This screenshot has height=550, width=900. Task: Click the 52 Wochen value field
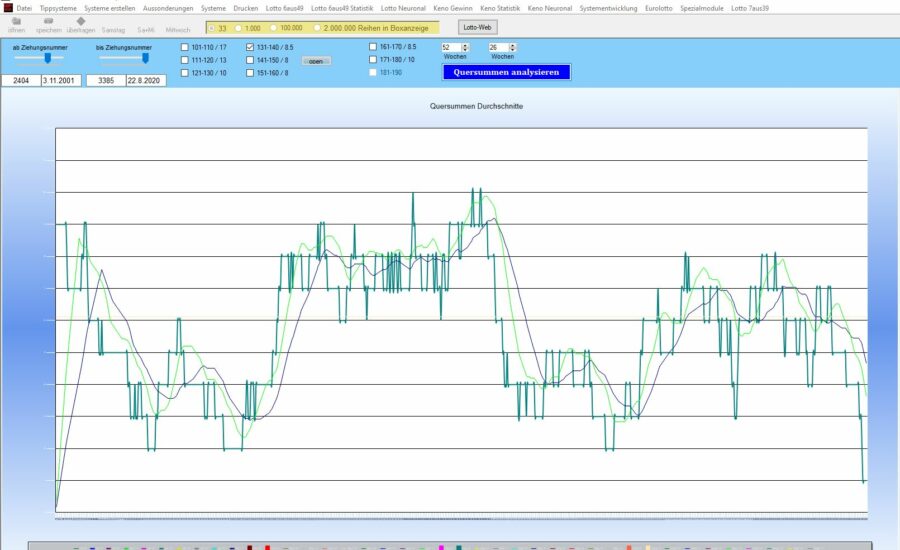[451, 48]
